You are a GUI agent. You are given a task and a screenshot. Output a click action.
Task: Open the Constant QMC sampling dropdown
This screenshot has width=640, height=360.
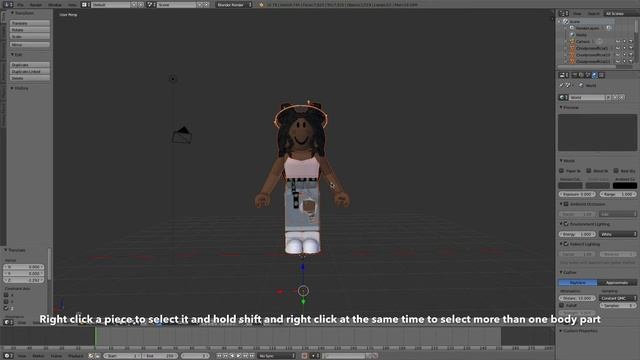(618, 298)
